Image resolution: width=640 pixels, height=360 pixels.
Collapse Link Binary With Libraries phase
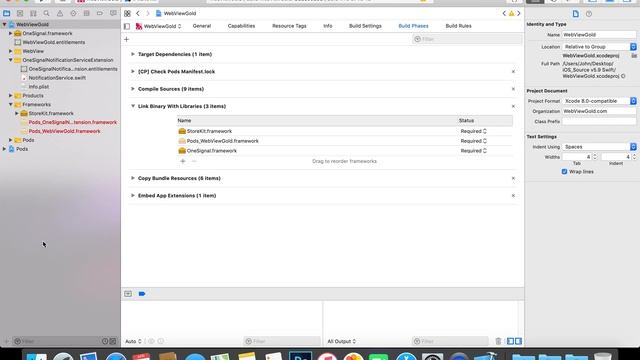coord(133,106)
